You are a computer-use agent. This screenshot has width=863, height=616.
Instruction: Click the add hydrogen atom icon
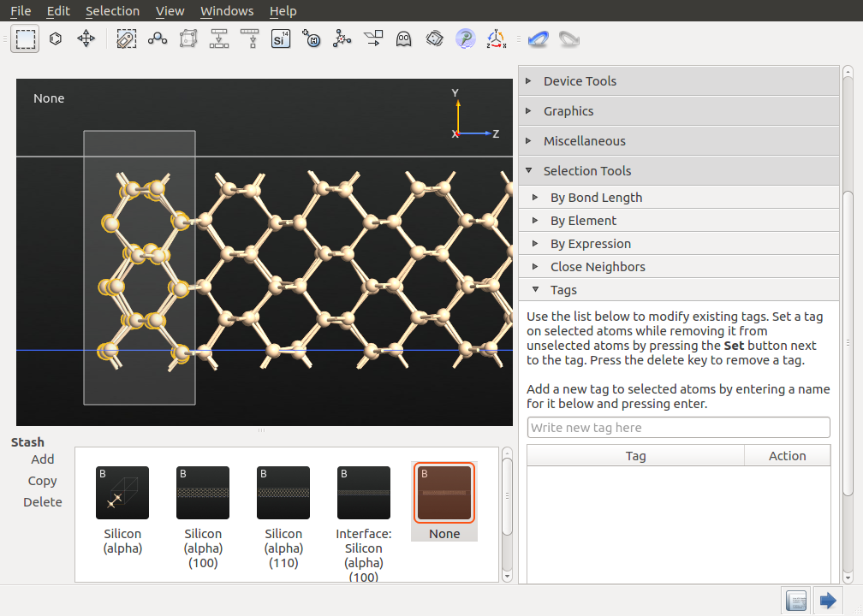click(312, 39)
